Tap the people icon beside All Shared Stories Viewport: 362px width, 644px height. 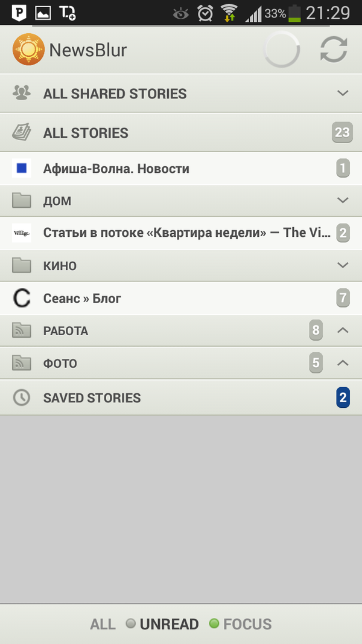pyautogui.click(x=22, y=93)
